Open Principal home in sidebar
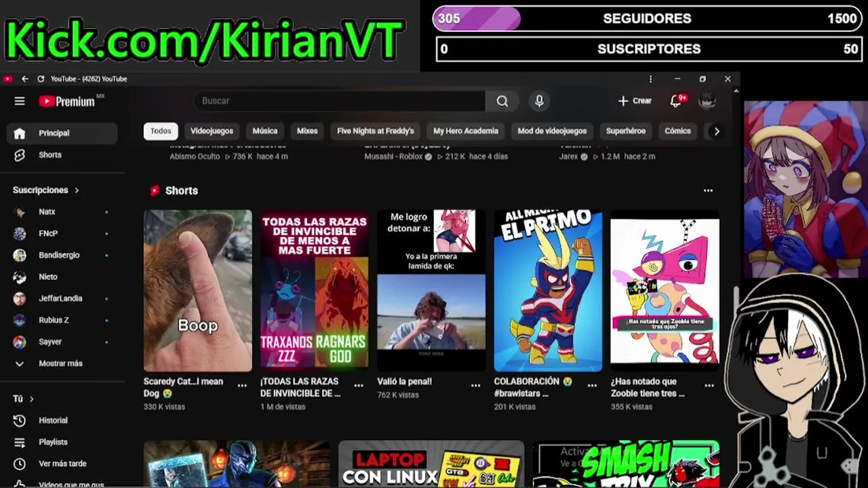 (x=62, y=133)
